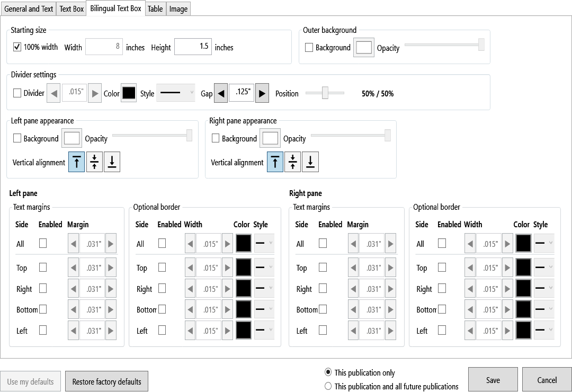Increase left pane All text margin
The height and width of the screenshot is (392, 572).
pos(111,244)
